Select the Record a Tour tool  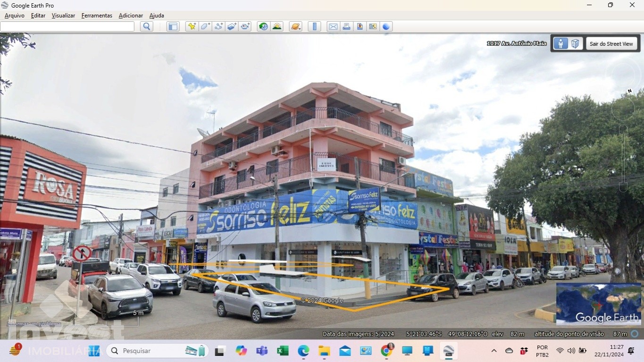245,26
